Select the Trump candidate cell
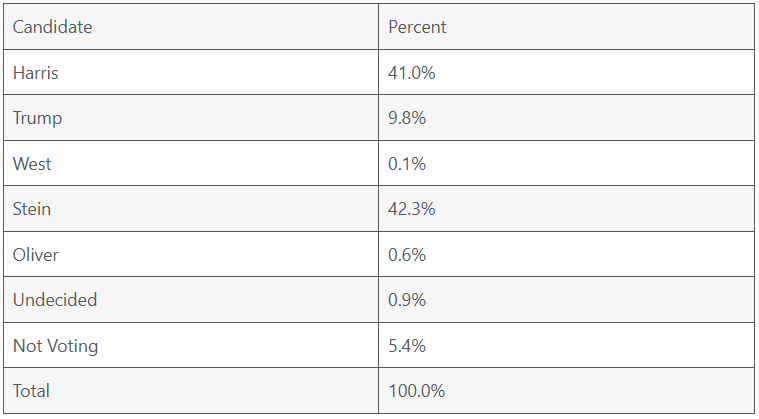 click(37, 118)
